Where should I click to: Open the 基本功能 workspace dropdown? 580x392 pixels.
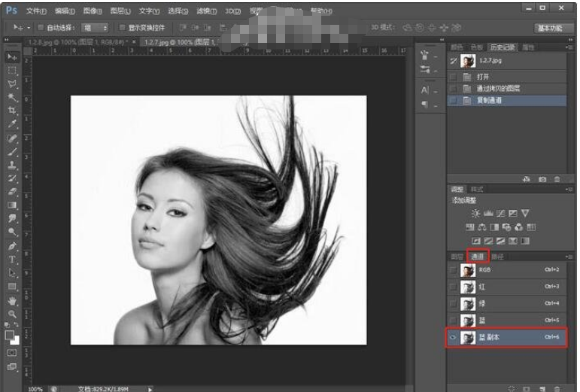(x=554, y=28)
